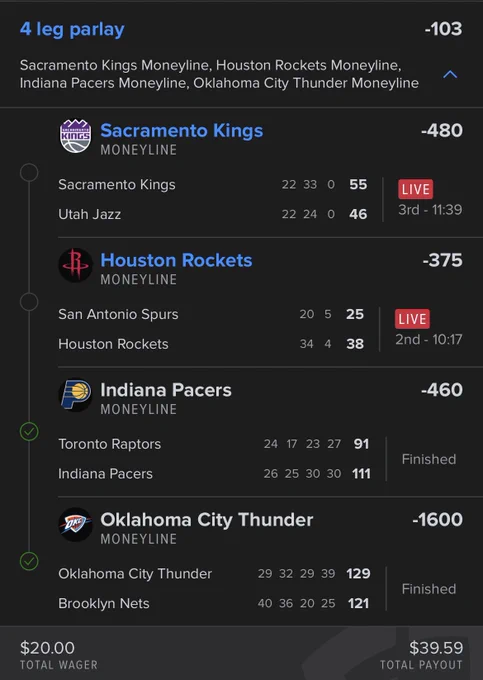Image resolution: width=483 pixels, height=680 pixels.
Task: Click the LIVE badge for Kings game
Action: coord(415,189)
